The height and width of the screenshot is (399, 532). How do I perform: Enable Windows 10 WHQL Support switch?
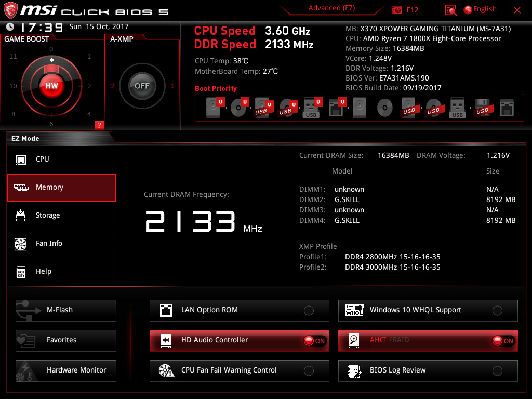tap(497, 311)
